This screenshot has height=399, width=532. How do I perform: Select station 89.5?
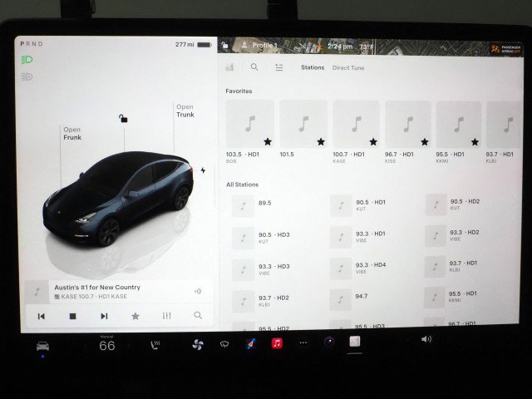coord(252,205)
